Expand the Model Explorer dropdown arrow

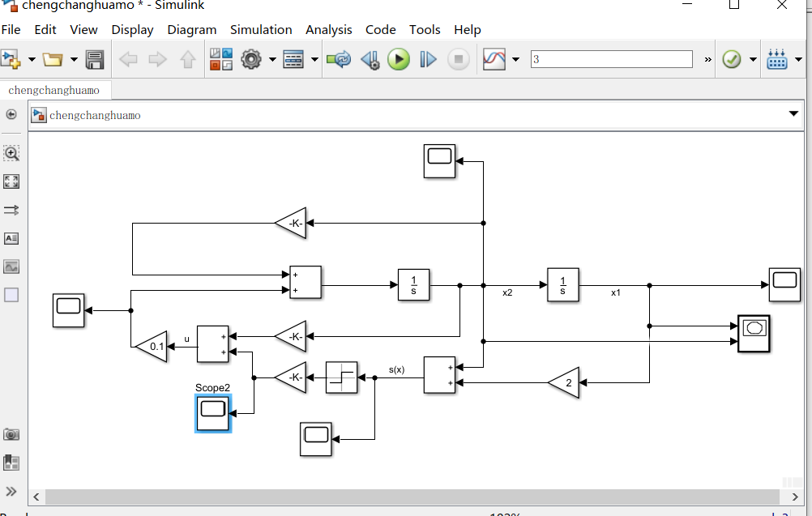[x=314, y=59]
